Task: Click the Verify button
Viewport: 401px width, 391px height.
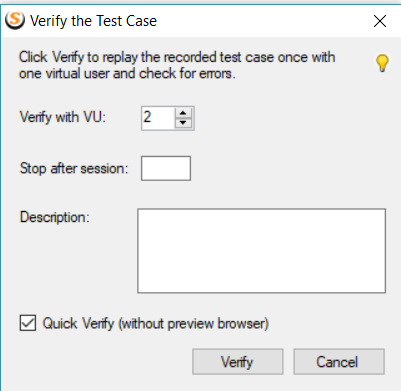Action: [238, 362]
